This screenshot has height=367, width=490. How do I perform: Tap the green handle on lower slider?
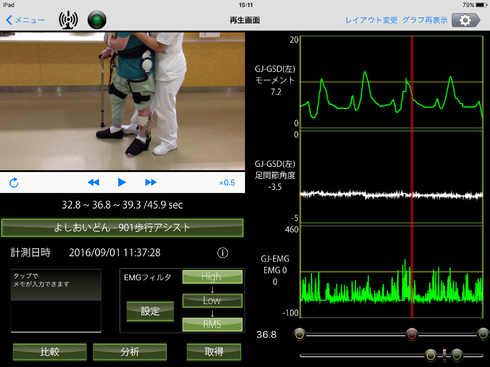pyautogui.click(x=457, y=355)
